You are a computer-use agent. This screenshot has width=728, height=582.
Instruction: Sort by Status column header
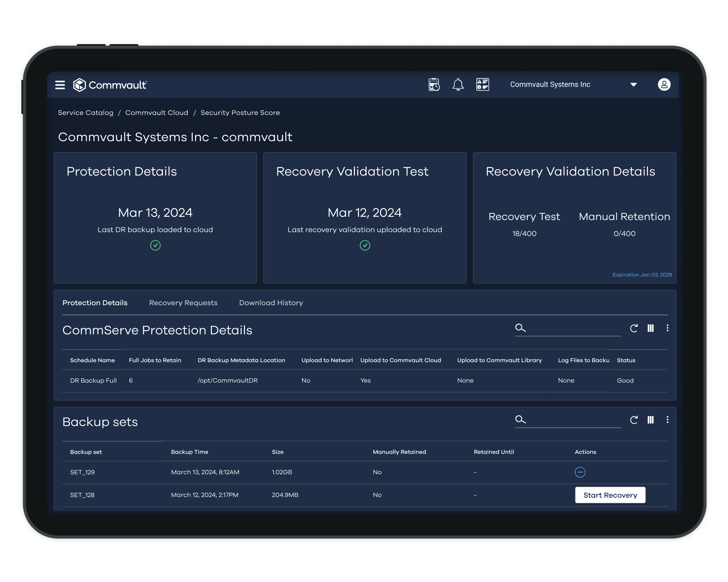(x=626, y=360)
